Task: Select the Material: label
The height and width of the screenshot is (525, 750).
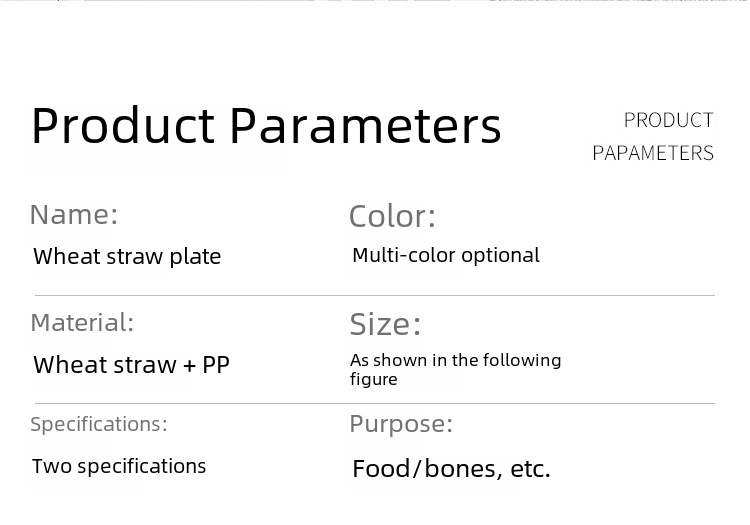Action: click(x=82, y=322)
